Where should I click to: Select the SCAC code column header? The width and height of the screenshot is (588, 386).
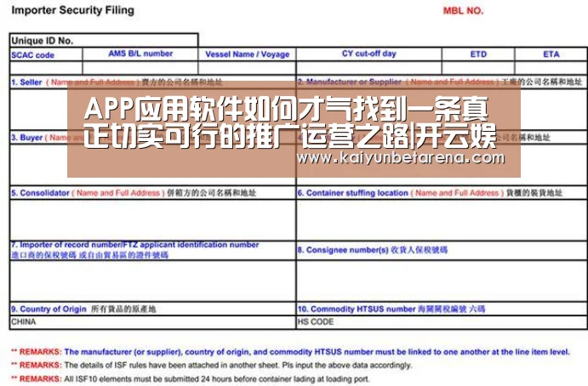point(32,55)
